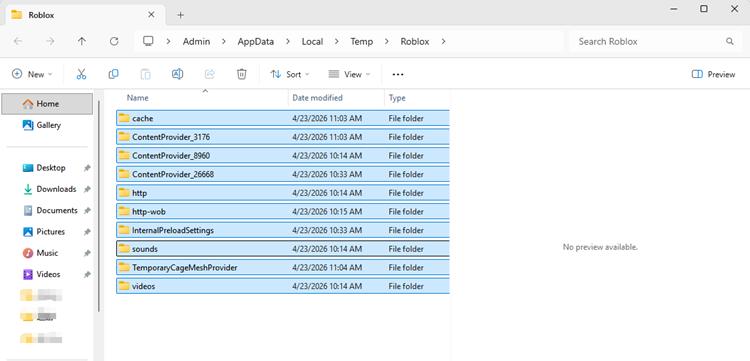Screen dimensions: 750x361
Task: Open the Sort dropdown
Action: tap(290, 74)
